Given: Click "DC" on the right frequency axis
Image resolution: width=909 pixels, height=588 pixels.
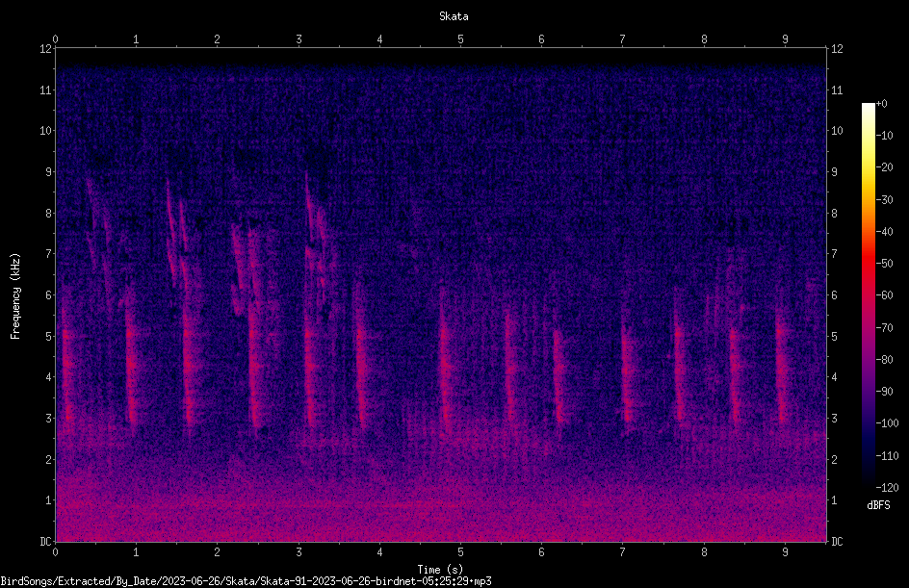Looking at the screenshot, I should click(x=837, y=542).
